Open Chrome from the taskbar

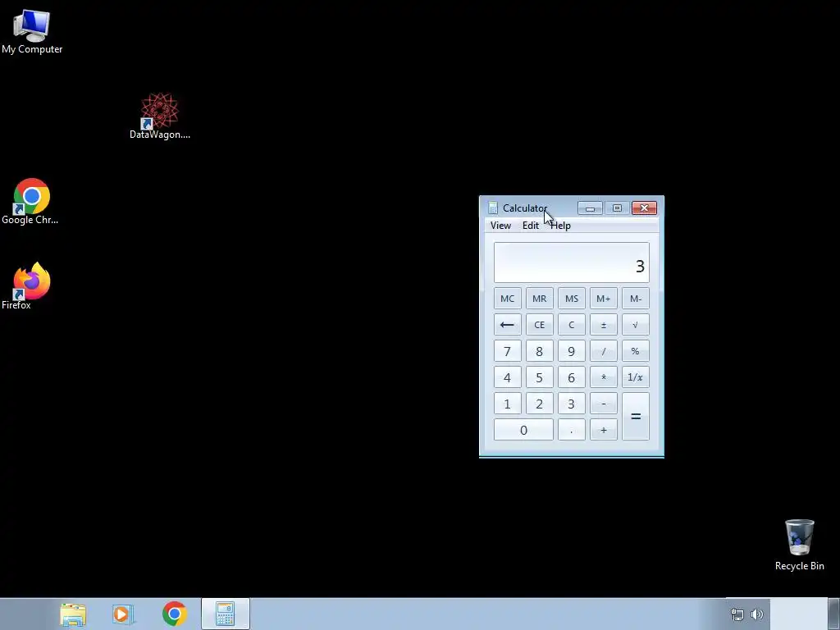174,614
